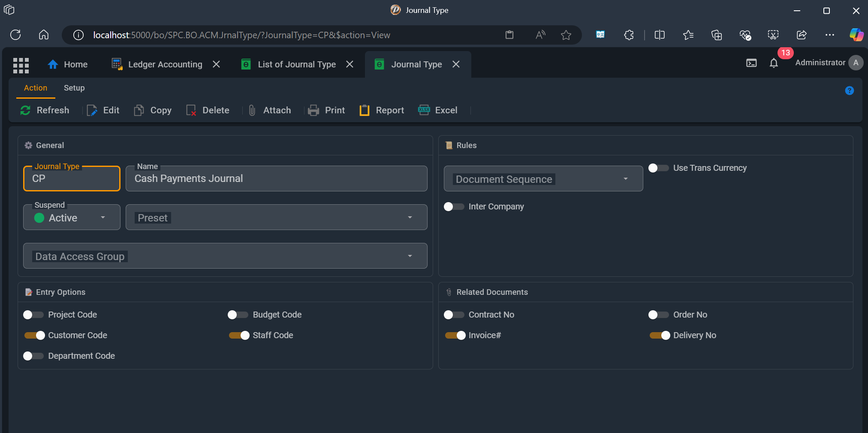The height and width of the screenshot is (433, 868).
Task: Click the Administrator user name
Action: point(820,63)
